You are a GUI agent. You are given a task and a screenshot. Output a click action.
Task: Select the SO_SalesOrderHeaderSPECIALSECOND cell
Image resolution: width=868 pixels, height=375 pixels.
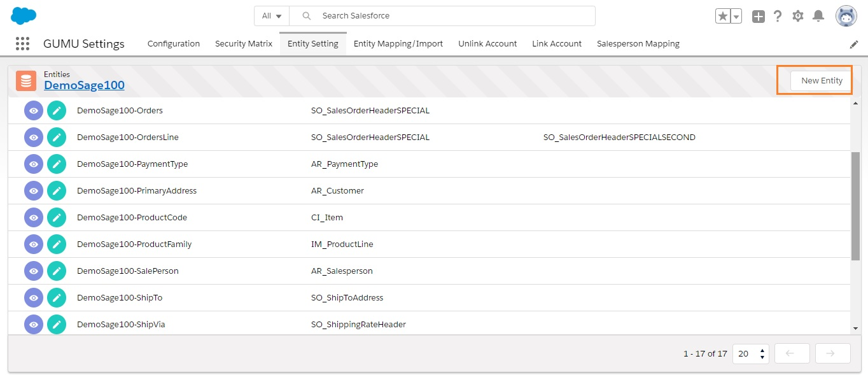click(619, 138)
